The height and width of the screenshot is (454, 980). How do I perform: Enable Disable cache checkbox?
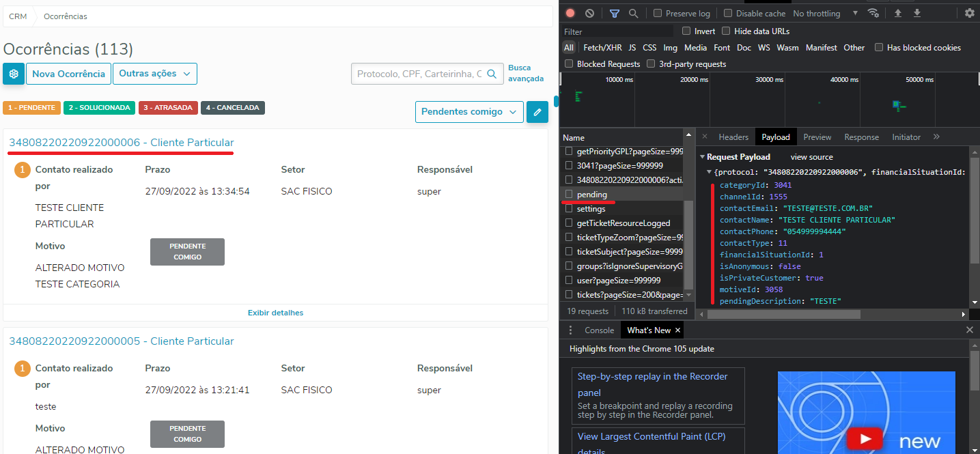(728, 13)
